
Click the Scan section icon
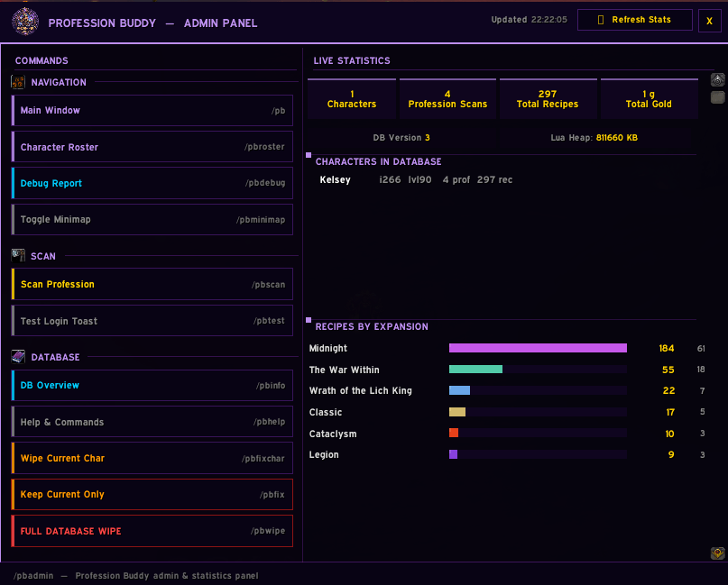point(18,256)
